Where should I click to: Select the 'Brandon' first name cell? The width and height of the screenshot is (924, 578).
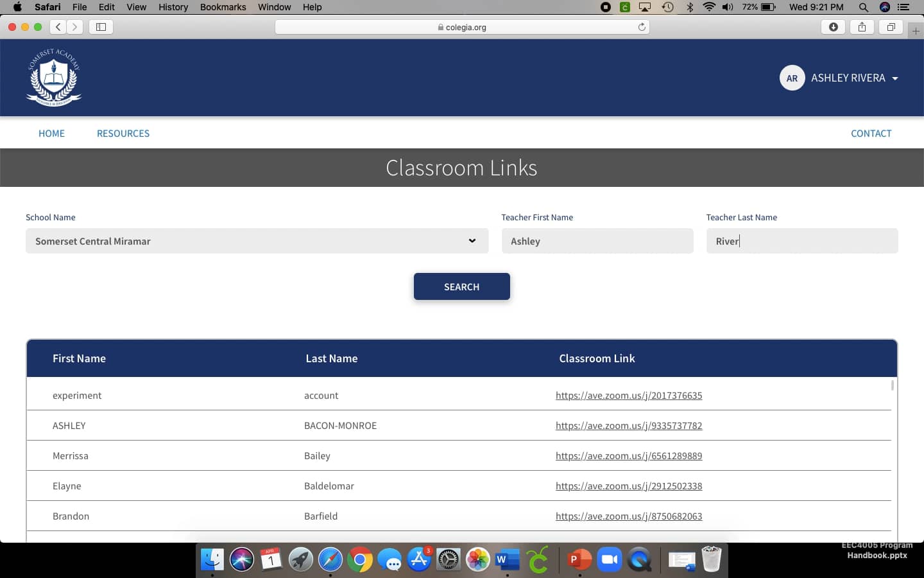click(x=71, y=516)
